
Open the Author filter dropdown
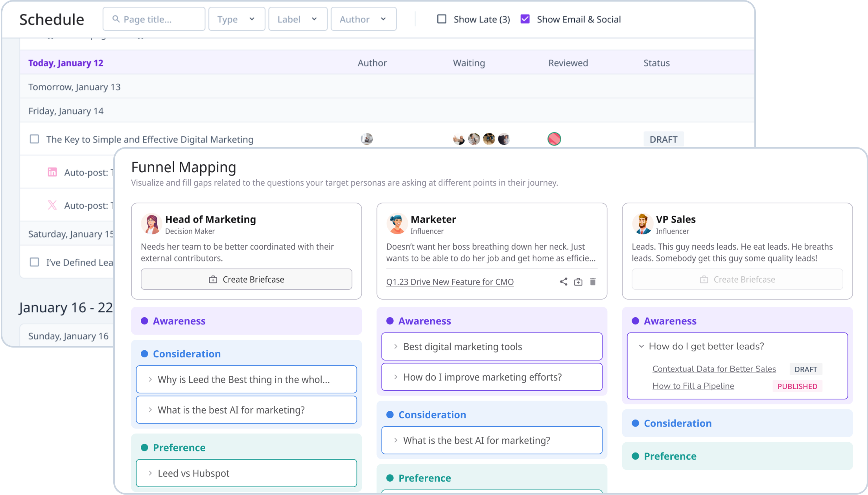coord(362,19)
